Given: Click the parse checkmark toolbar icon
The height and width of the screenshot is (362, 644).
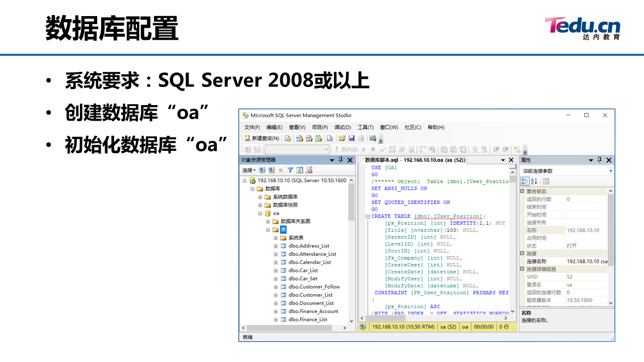Looking at the screenshot, I should tap(383, 149).
